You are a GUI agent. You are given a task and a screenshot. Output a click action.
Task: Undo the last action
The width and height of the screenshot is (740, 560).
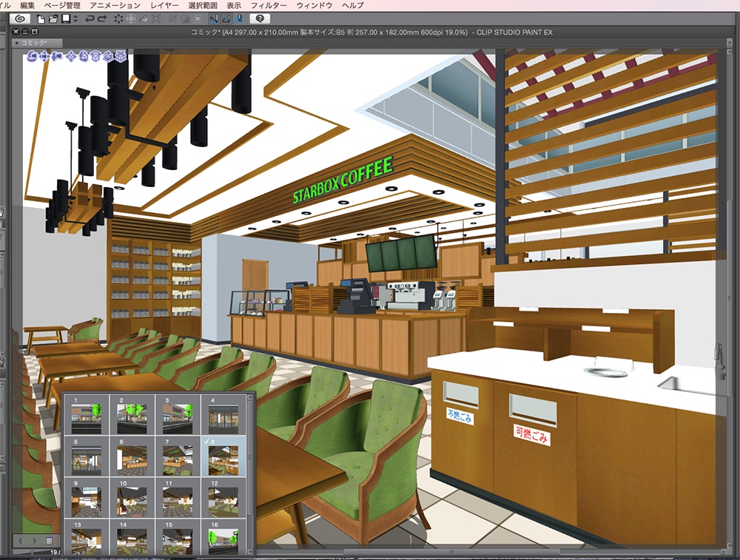click(90, 19)
